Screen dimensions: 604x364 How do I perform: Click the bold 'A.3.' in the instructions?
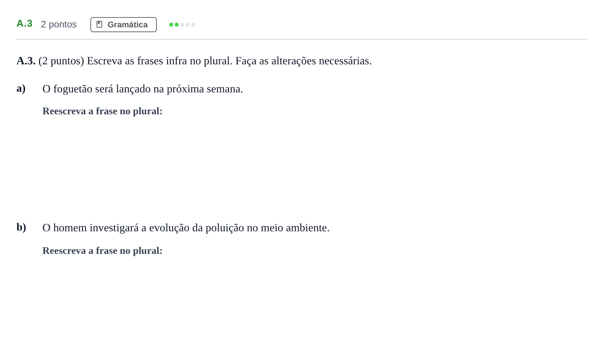pos(26,61)
